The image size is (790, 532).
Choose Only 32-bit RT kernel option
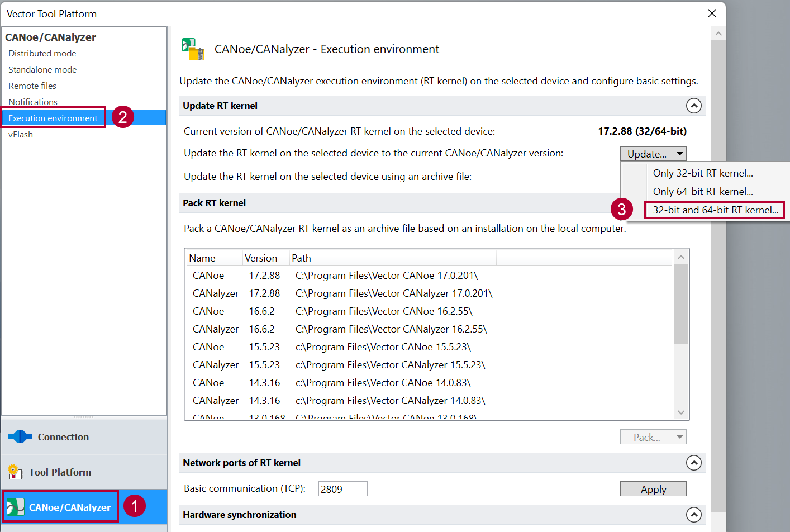click(x=702, y=173)
